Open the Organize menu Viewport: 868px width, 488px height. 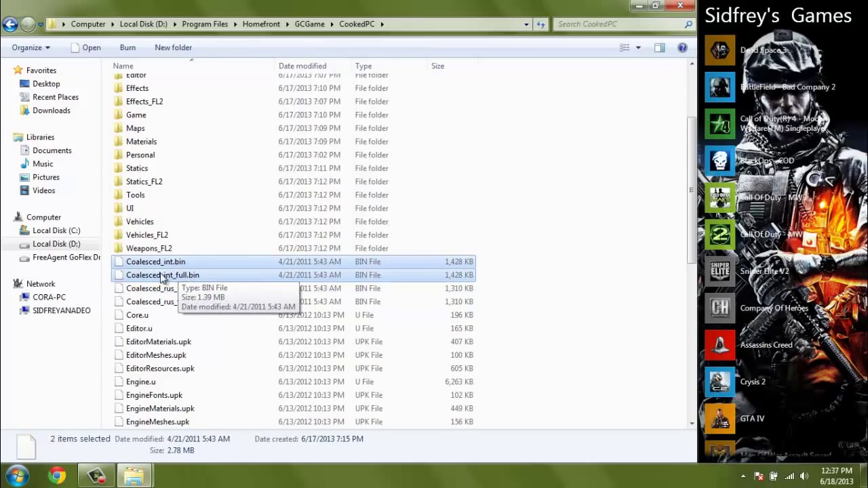pos(31,47)
